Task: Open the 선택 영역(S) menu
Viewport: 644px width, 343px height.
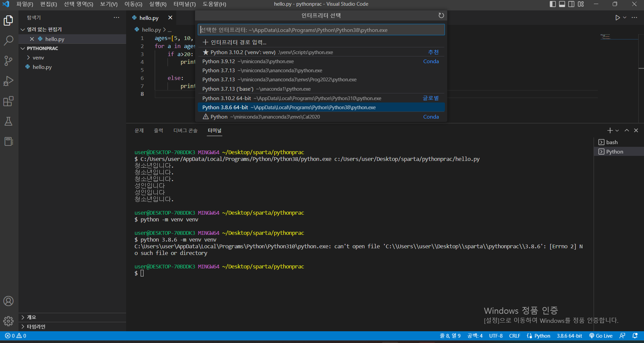Action: pos(78,4)
